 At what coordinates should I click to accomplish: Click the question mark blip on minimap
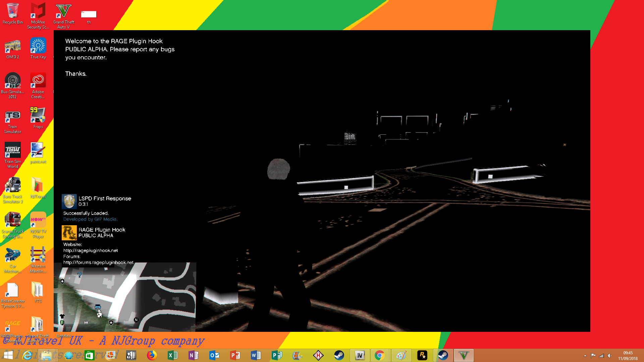point(79,275)
